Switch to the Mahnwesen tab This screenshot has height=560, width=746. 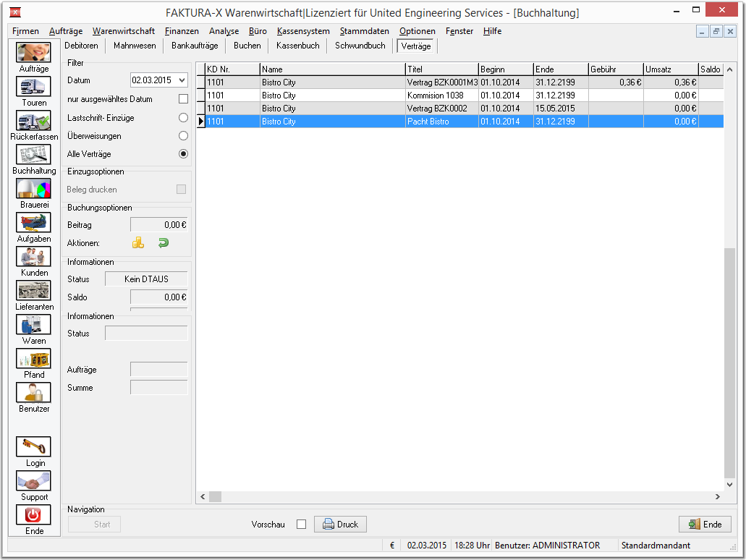[x=135, y=46]
